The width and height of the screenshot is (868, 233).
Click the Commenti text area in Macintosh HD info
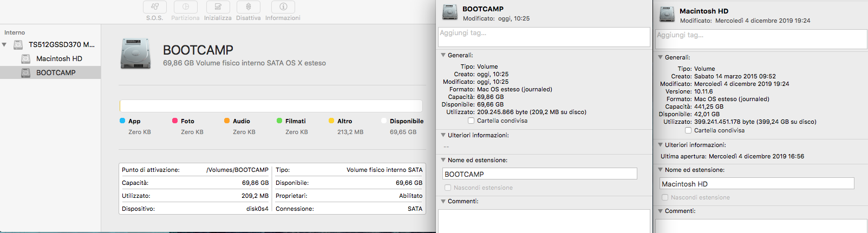click(761, 226)
